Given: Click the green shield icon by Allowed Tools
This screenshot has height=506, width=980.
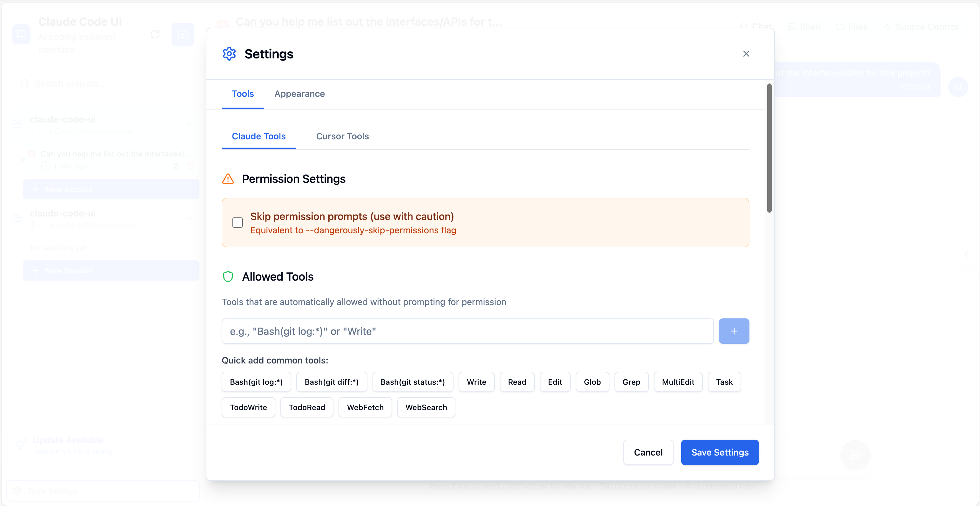Looking at the screenshot, I should tap(228, 276).
